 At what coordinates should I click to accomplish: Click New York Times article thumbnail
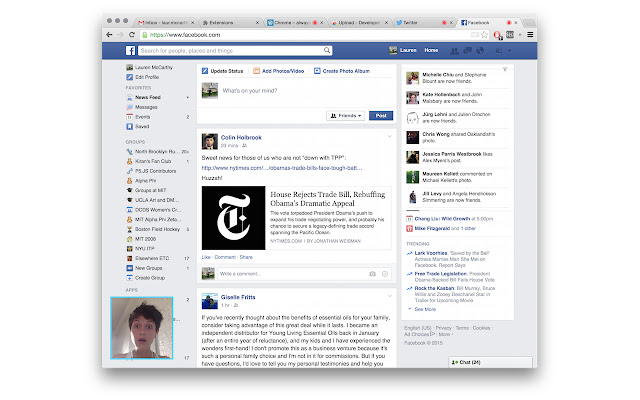(x=233, y=218)
